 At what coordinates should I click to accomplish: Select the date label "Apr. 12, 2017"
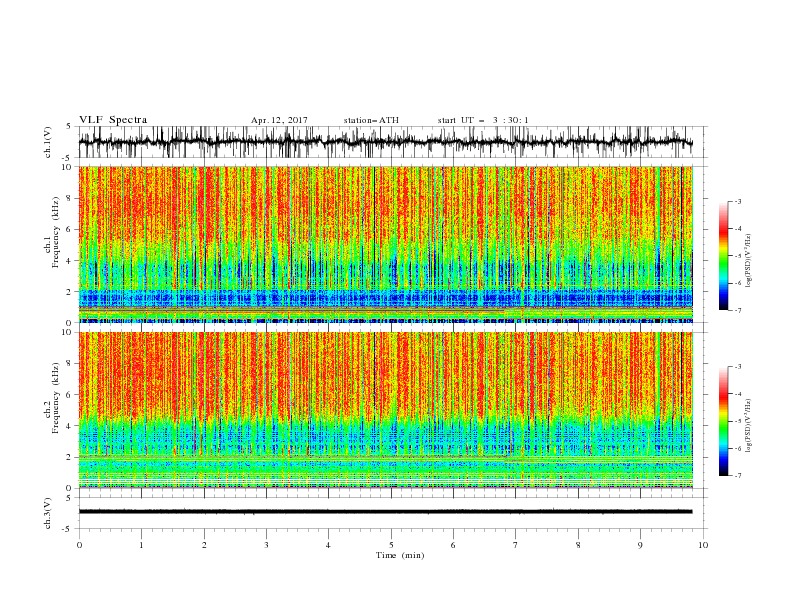[279, 120]
